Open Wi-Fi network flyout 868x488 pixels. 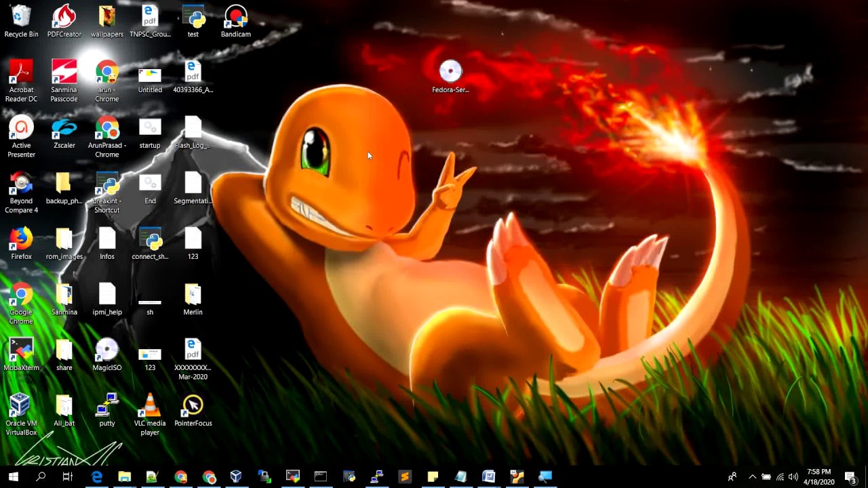coord(780,476)
